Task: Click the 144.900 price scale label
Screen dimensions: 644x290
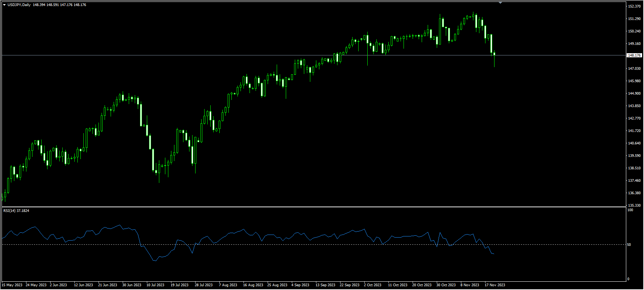Action: point(634,94)
